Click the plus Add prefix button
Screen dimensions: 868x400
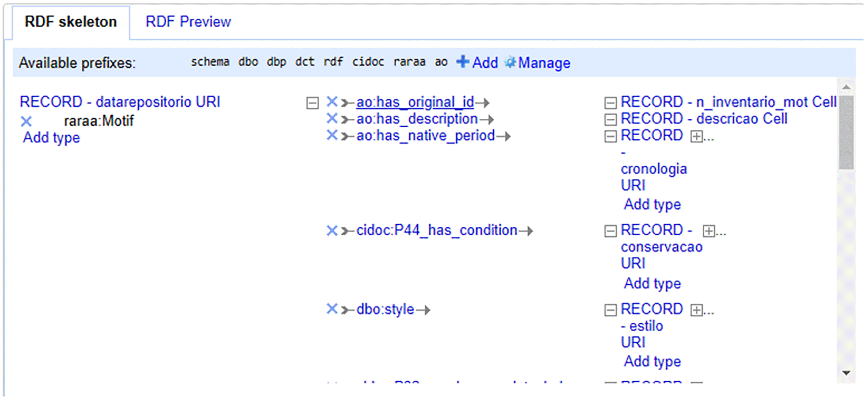[x=477, y=63]
